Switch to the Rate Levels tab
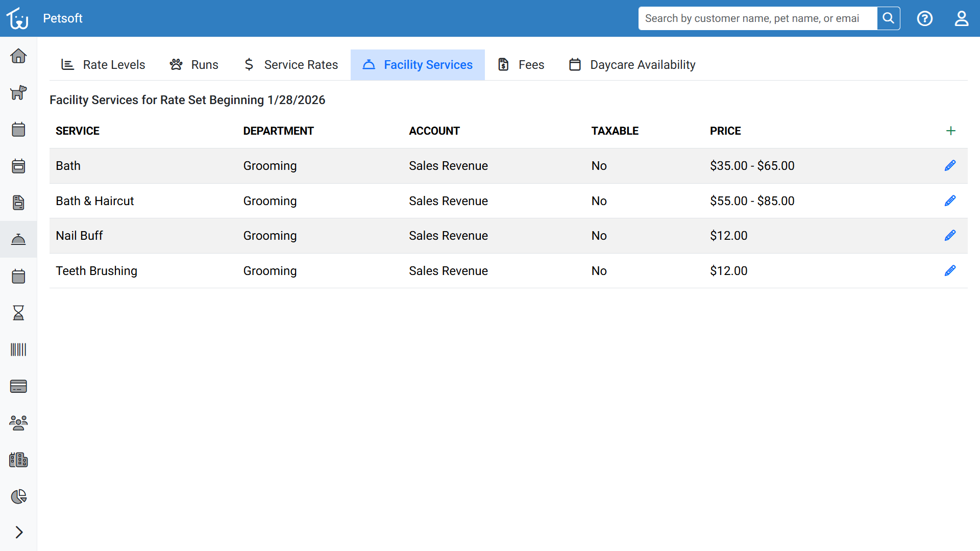This screenshot has width=980, height=551. (x=103, y=65)
